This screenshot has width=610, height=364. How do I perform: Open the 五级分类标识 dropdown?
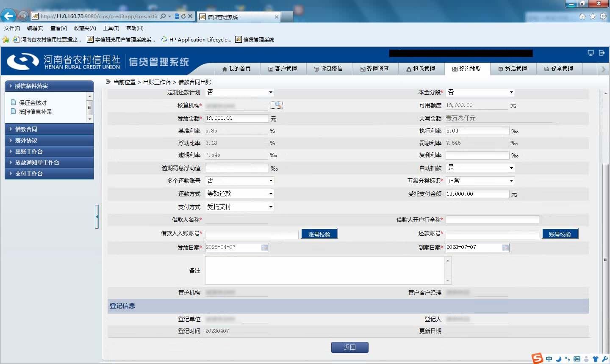(x=480, y=181)
